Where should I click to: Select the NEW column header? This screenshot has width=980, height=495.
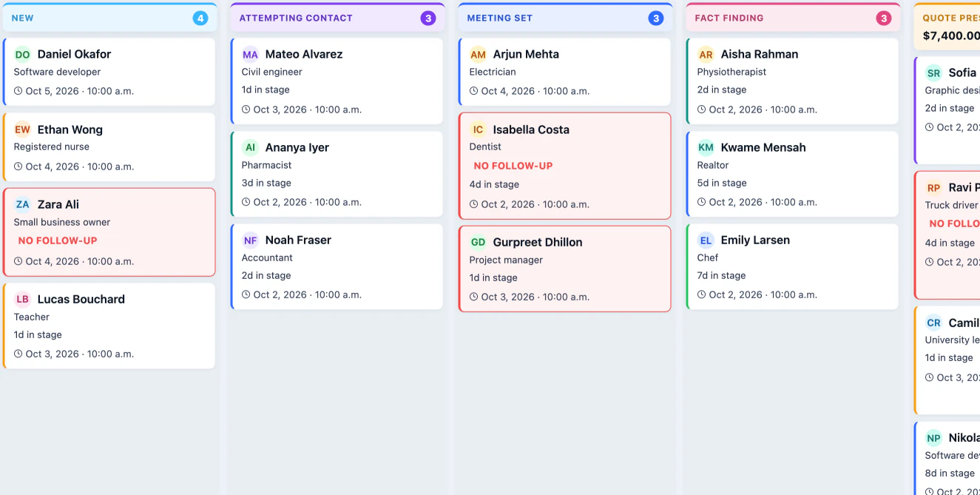coord(109,18)
